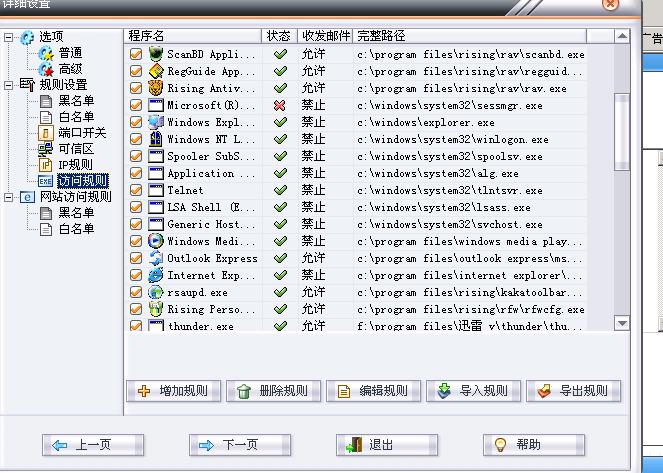Click the rsaupd.exe globe icon

point(156,292)
